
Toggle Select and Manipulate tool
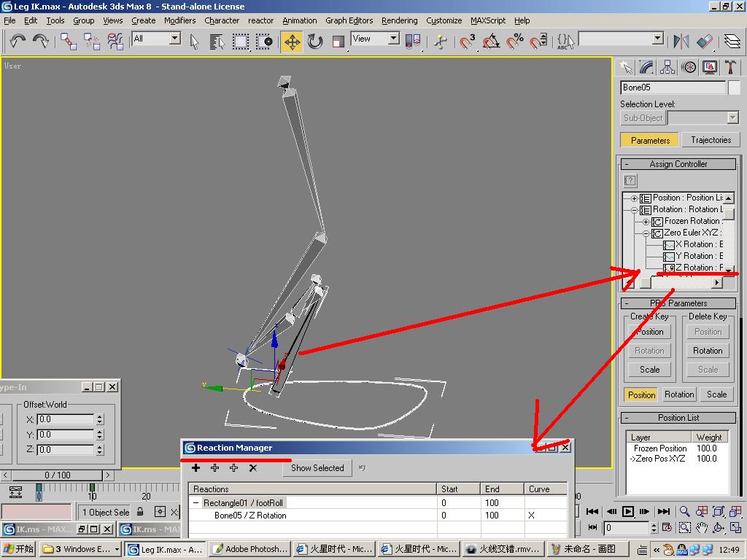(x=441, y=42)
